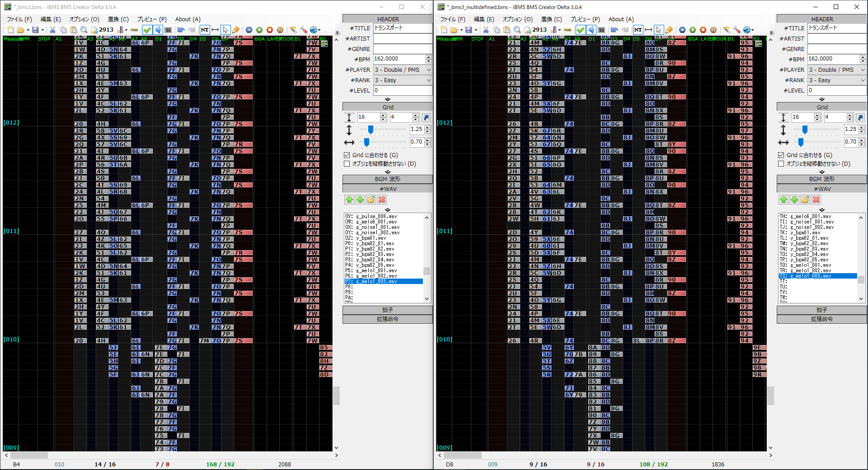Open #PLAYER dropdown in left window
This screenshot has height=470, width=868.
click(x=403, y=70)
